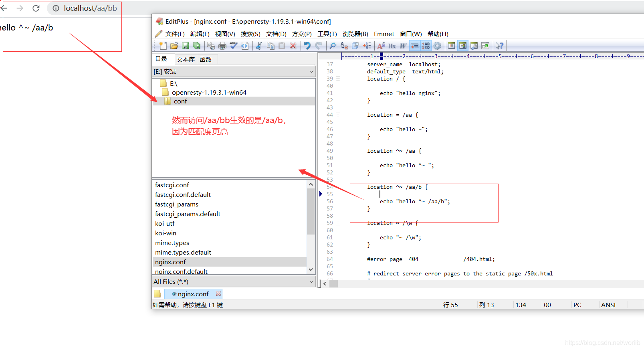Click the output window toolbar icon
644x350 pixels.
[x=474, y=46]
